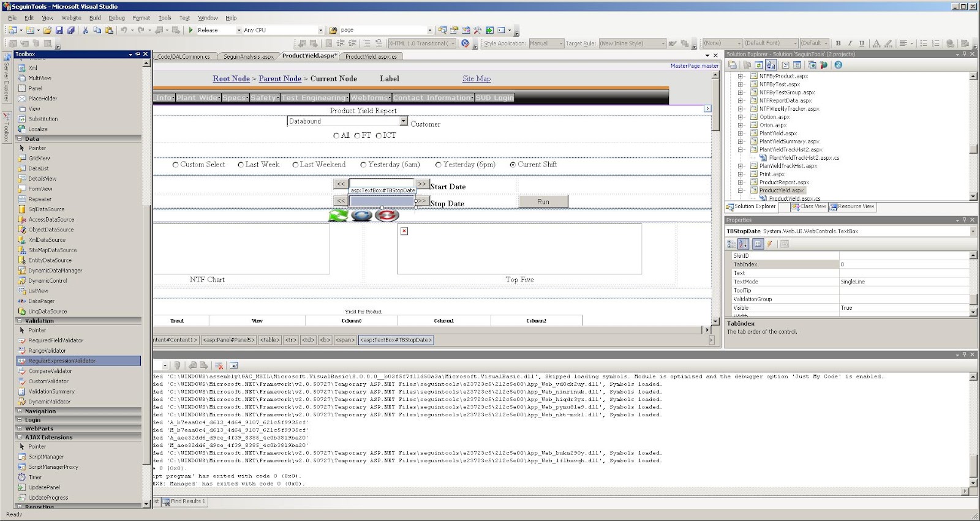Open the Databound customer dropdown
The image size is (980, 521).
[404, 121]
